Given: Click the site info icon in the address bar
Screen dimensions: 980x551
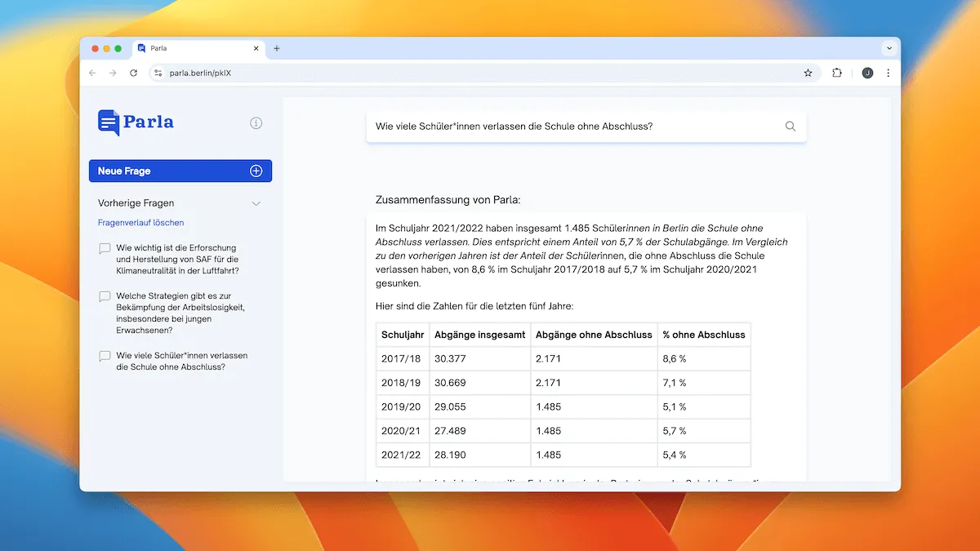Looking at the screenshot, I should click(158, 73).
